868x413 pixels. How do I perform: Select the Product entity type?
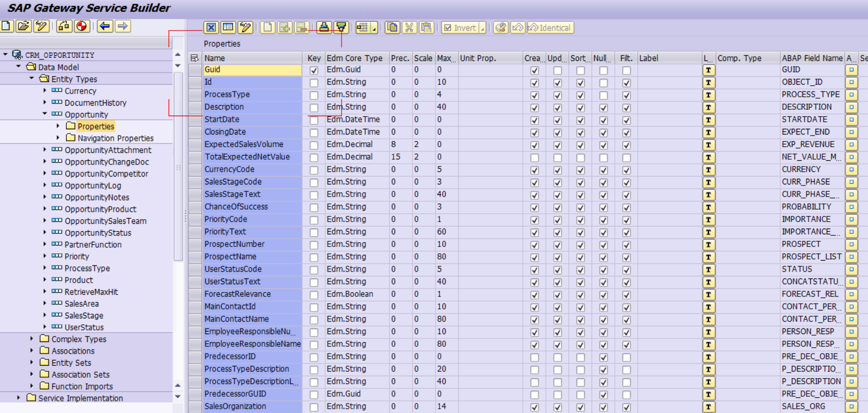click(79, 280)
